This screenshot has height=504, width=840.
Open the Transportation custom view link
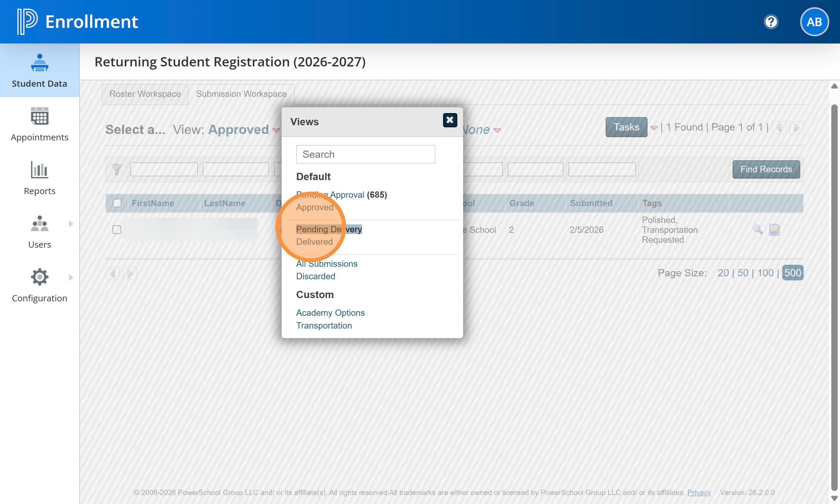[x=324, y=325]
